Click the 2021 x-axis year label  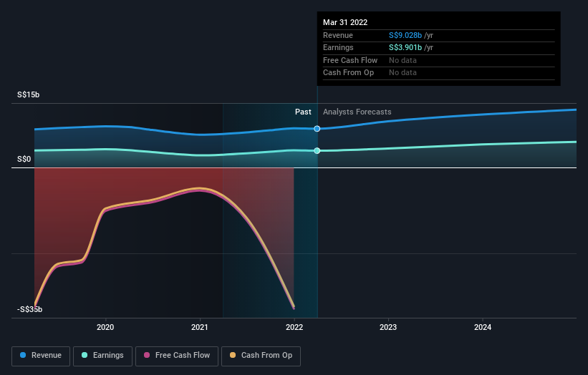200,328
